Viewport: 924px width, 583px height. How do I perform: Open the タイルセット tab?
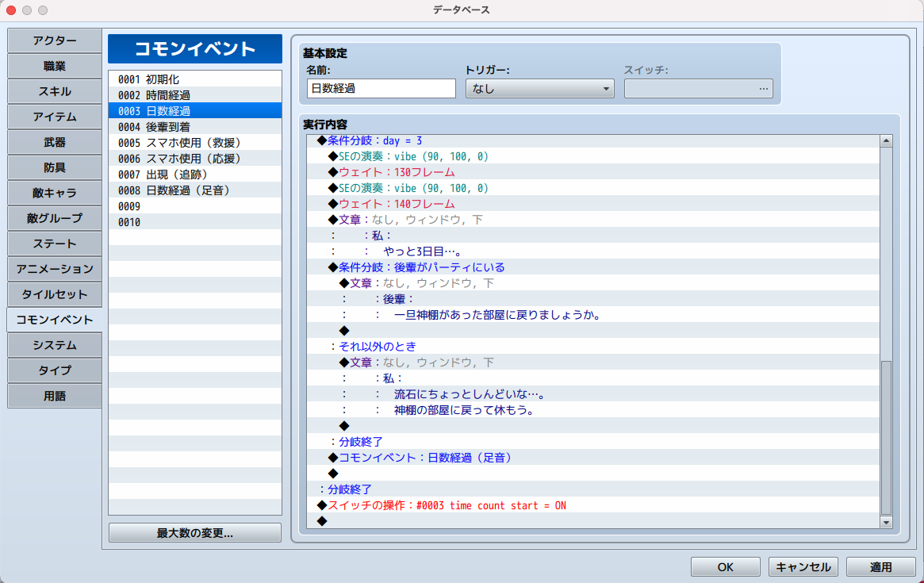point(55,295)
